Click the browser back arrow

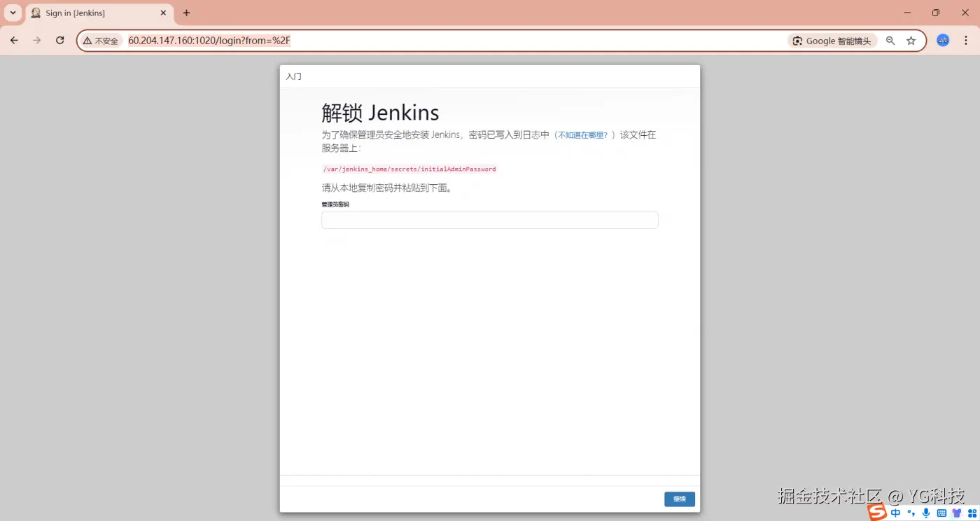[14, 41]
